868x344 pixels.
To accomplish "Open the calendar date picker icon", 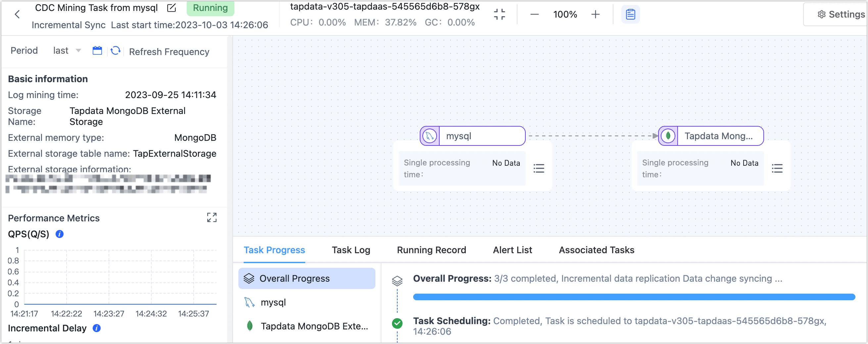I will 97,51.
